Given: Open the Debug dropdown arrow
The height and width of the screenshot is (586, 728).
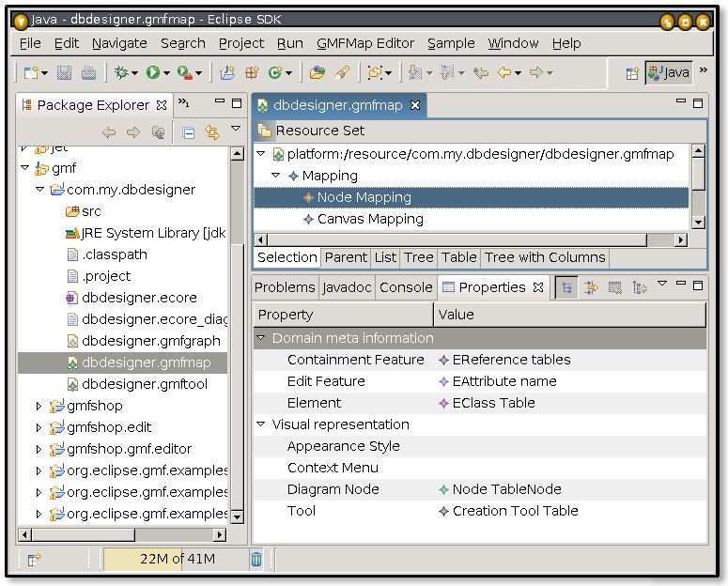Looking at the screenshot, I should (x=134, y=73).
